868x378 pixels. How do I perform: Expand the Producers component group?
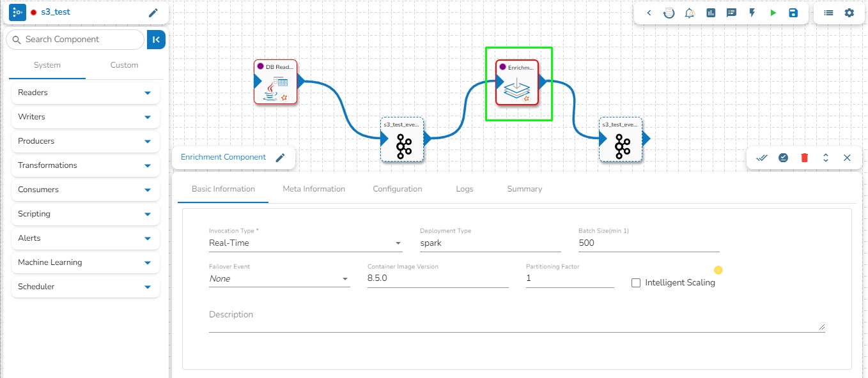coord(86,141)
